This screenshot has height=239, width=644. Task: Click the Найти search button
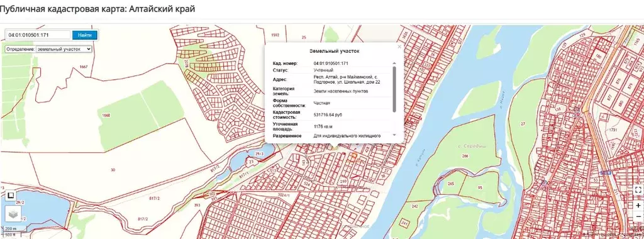pos(85,35)
